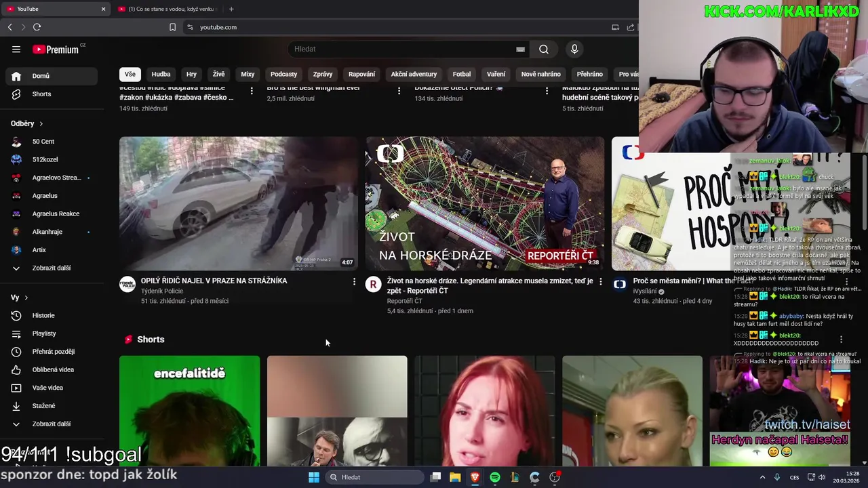Open Vaše videa
The width and height of the screenshot is (868, 488).
coord(52,388)
